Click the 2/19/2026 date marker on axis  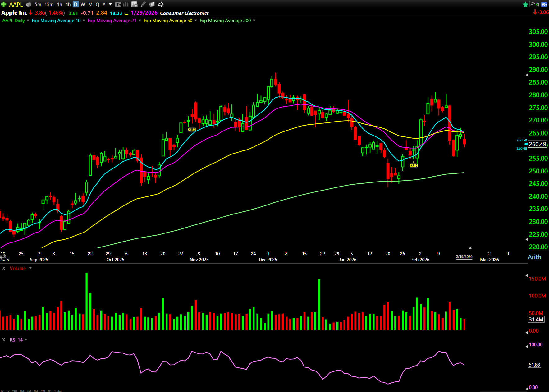[x=464, y=256]
